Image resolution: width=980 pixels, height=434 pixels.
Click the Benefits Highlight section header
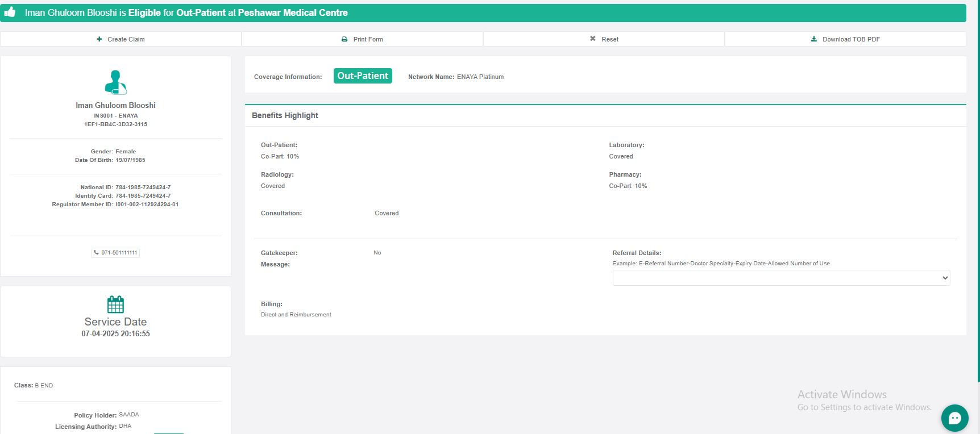(x=285, y=115)
